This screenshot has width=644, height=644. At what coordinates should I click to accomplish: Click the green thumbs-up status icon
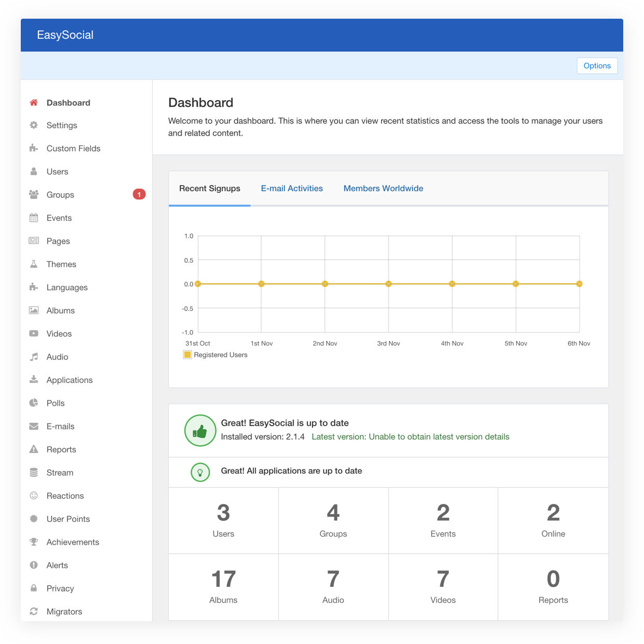(x=200, y=431)
